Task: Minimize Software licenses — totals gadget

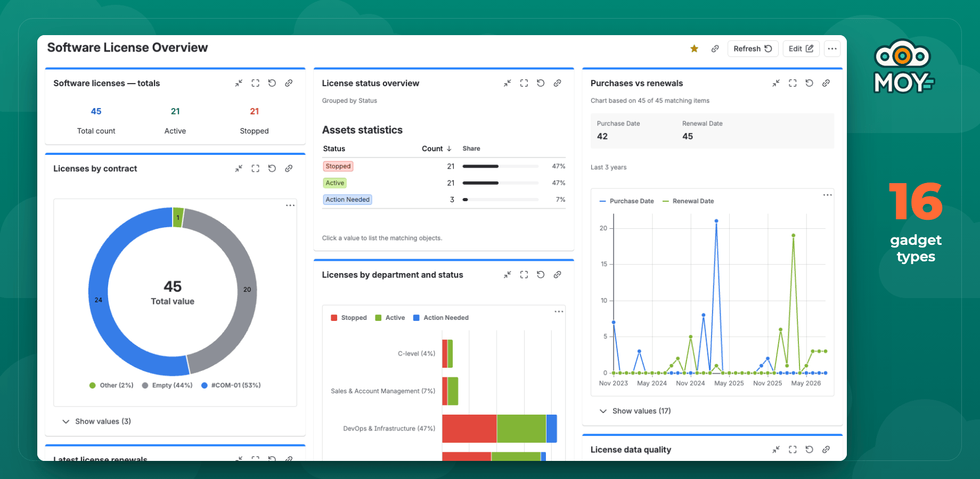Action: click(x=239, y=83)
